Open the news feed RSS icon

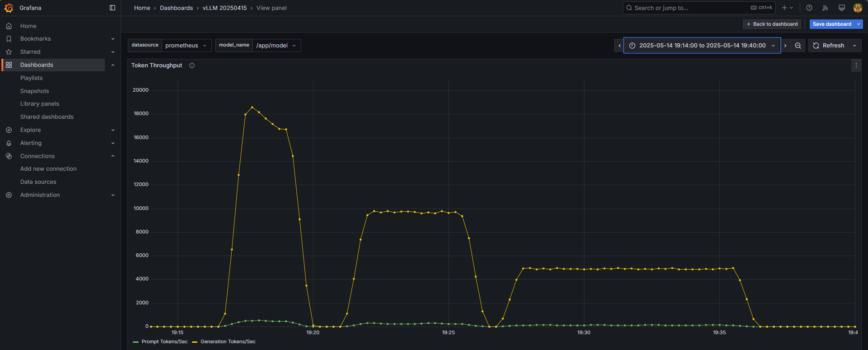825,8
